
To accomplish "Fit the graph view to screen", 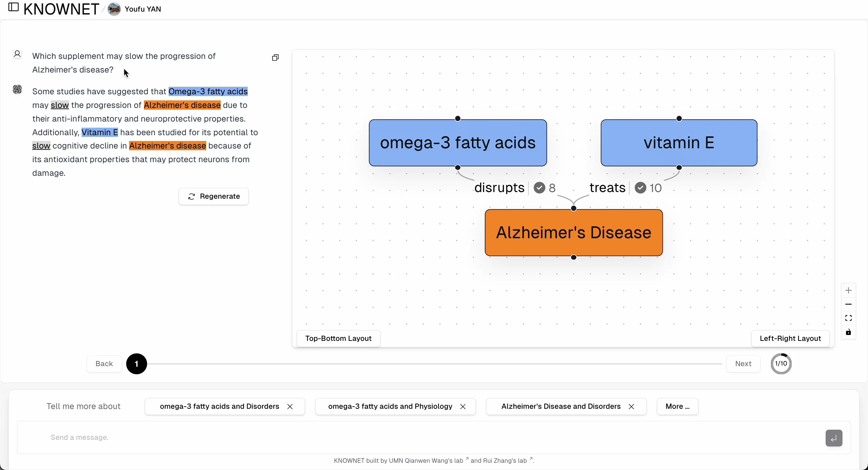I will (848, 318).
